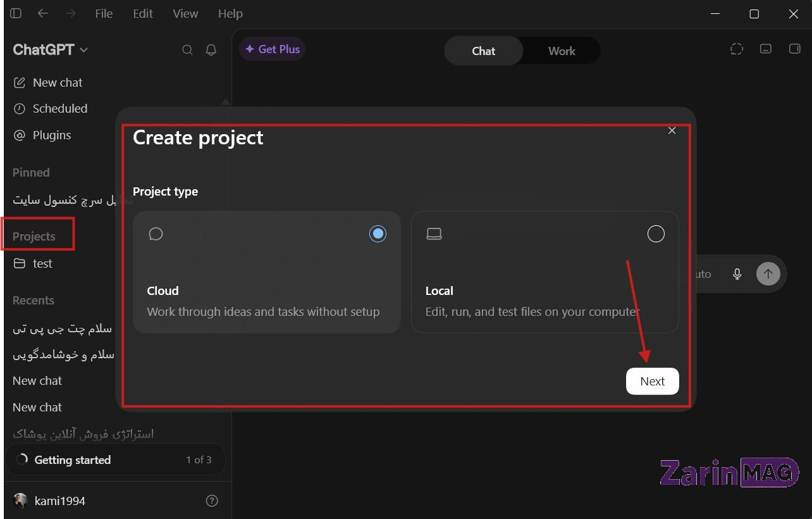Expand the ChatGPT model dropdown
The height and width of the screenshot is (519, 812).
(x=50, y=50)
